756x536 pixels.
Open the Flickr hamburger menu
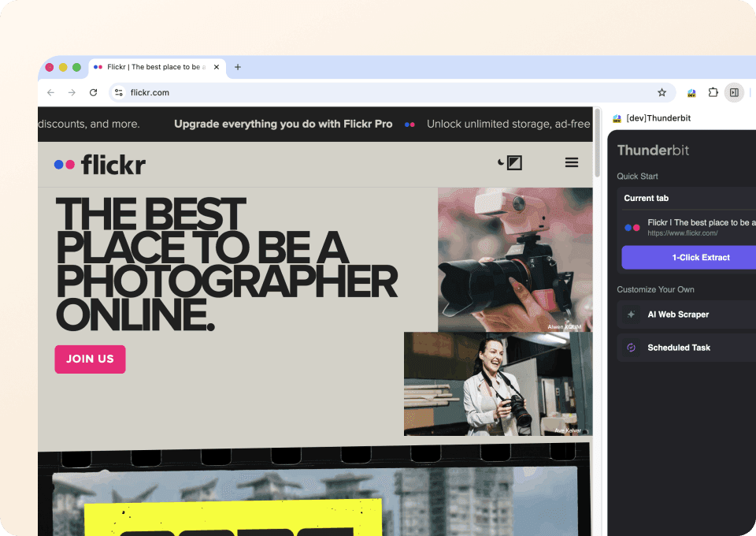(x=572, y=162)
